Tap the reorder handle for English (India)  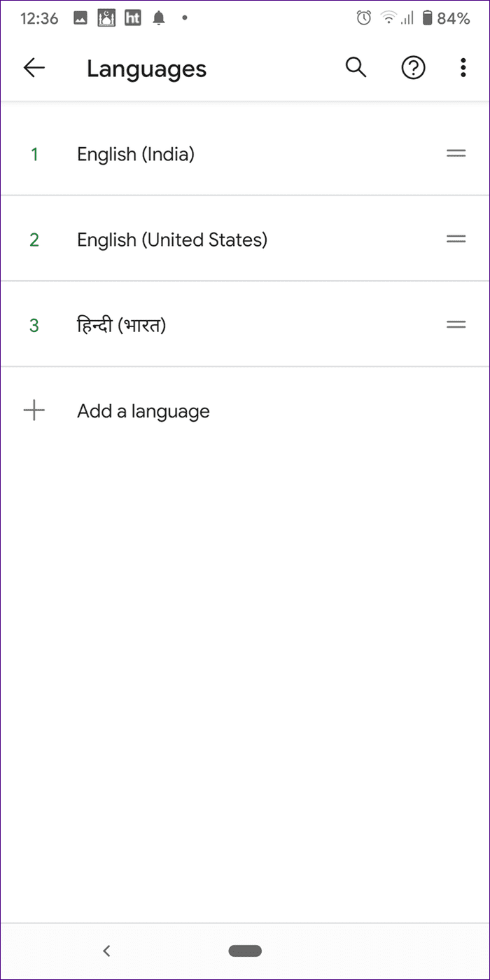[456, 153]
